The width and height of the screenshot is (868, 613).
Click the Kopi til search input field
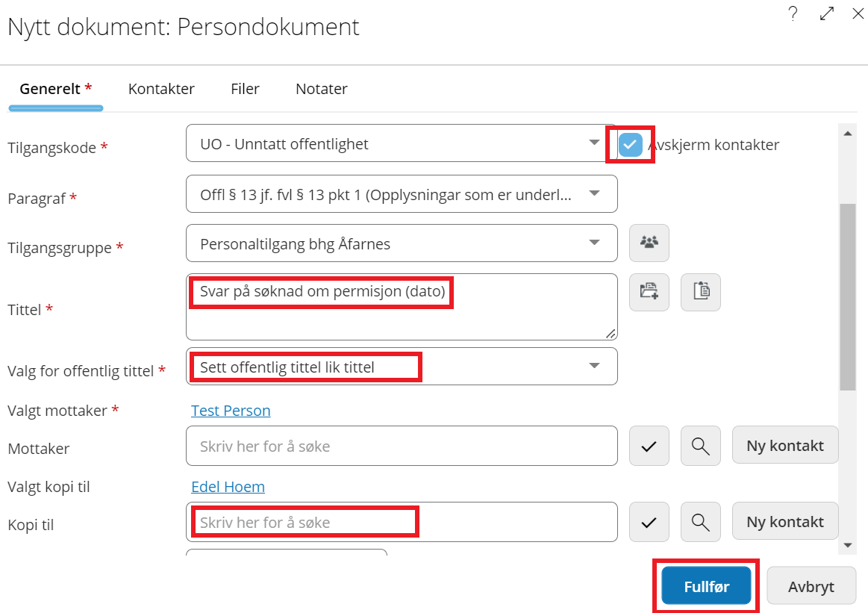(402, 522)
